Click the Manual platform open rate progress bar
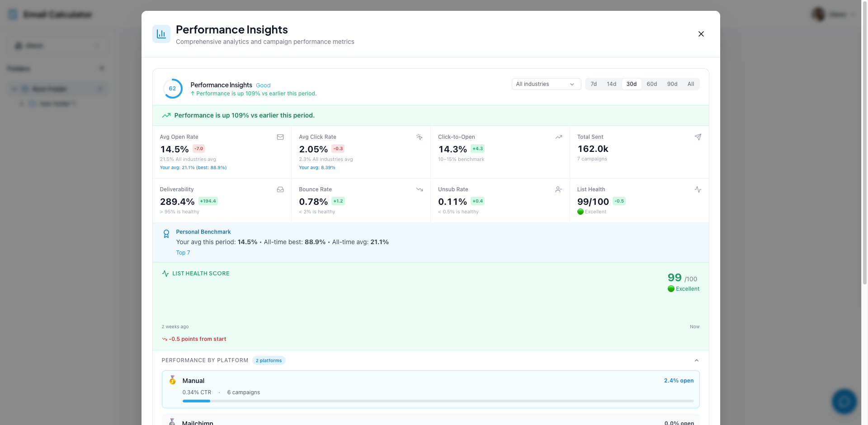868x425 pixels. pos(438,401)
